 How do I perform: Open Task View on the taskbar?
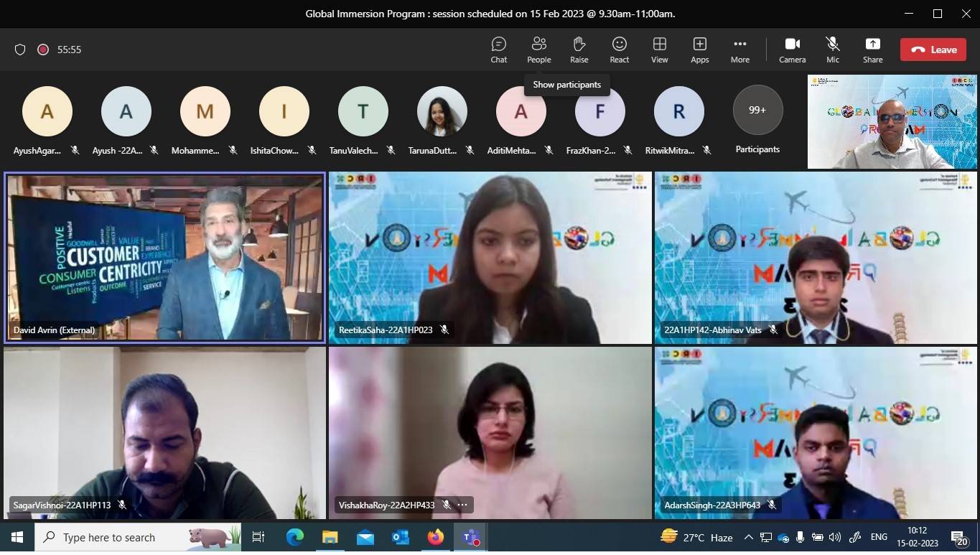(258, 537)
